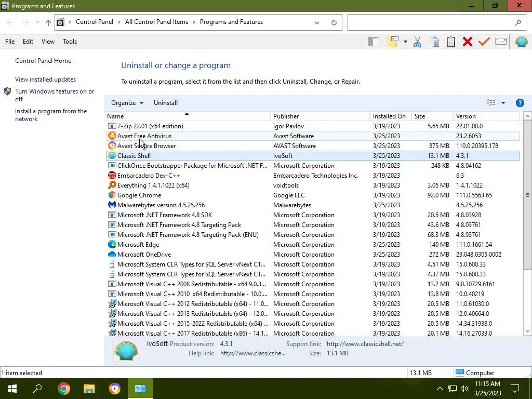Click the Refresh button in address bar

(334, 22)
